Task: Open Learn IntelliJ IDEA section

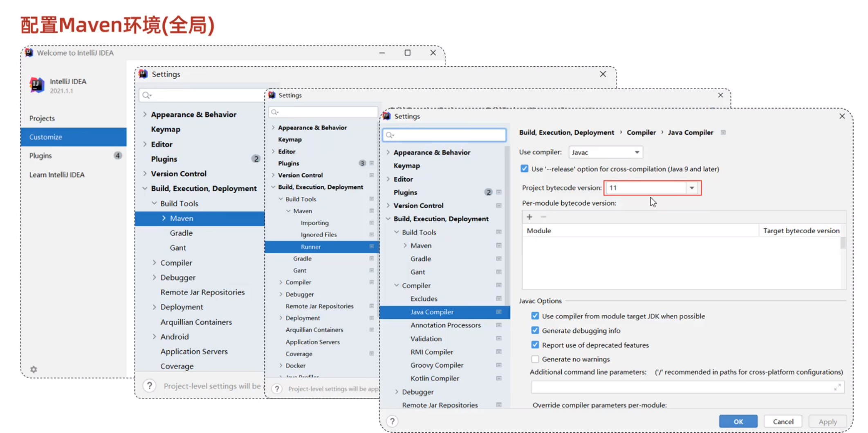Action: point(56,174)
